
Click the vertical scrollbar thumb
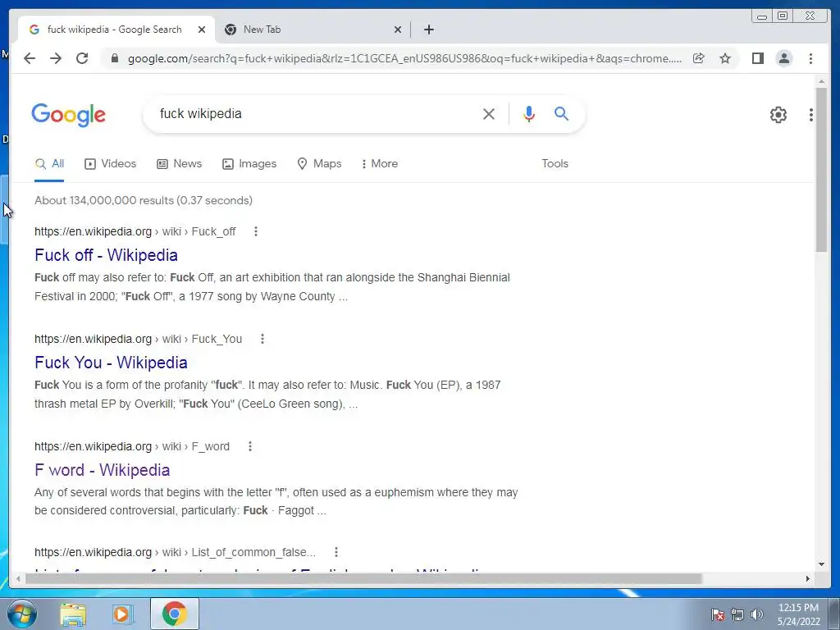(821, 169)
